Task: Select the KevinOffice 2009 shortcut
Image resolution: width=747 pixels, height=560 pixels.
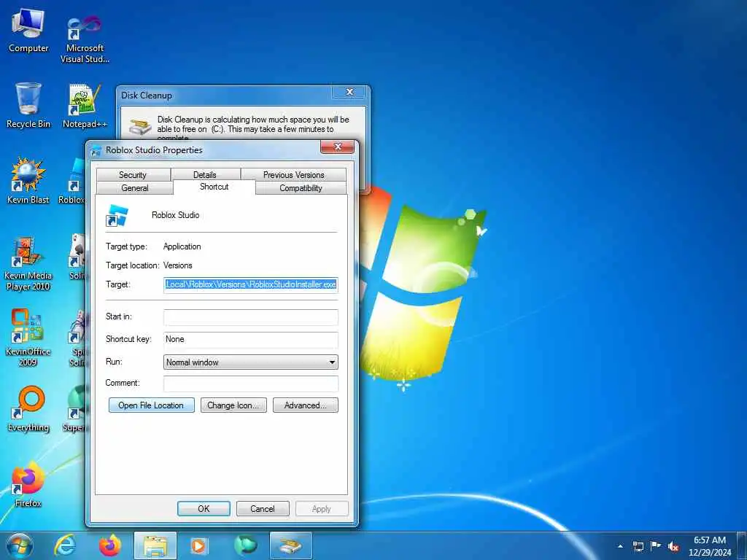Action: [x=28, y=338]
